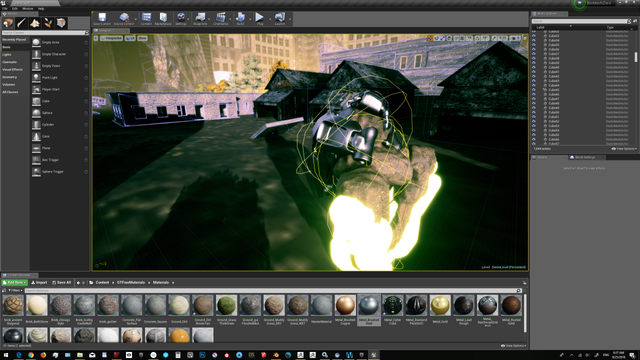The width and height of the screenshot is (640, 360).
Task: Click the Save All button
Action: point(62,282)
